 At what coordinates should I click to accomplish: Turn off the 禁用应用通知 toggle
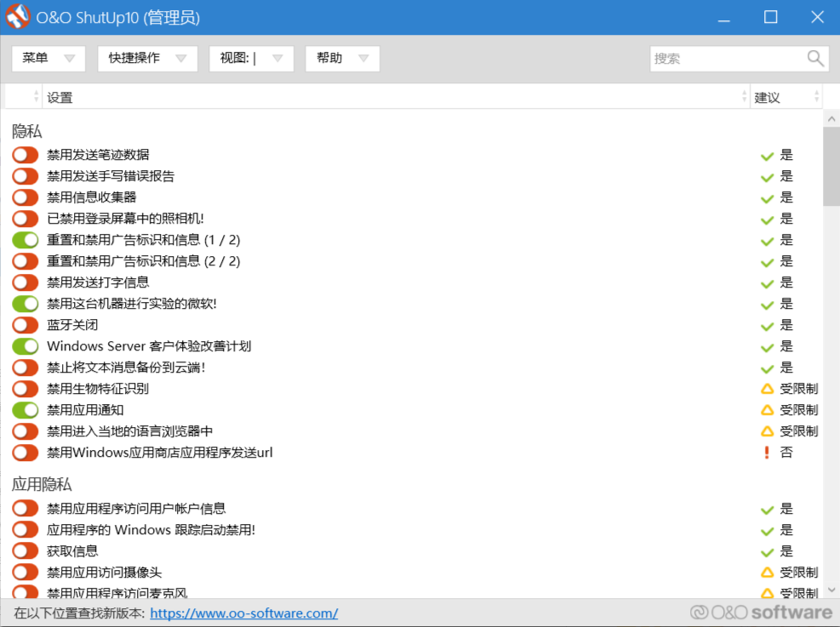26,410
